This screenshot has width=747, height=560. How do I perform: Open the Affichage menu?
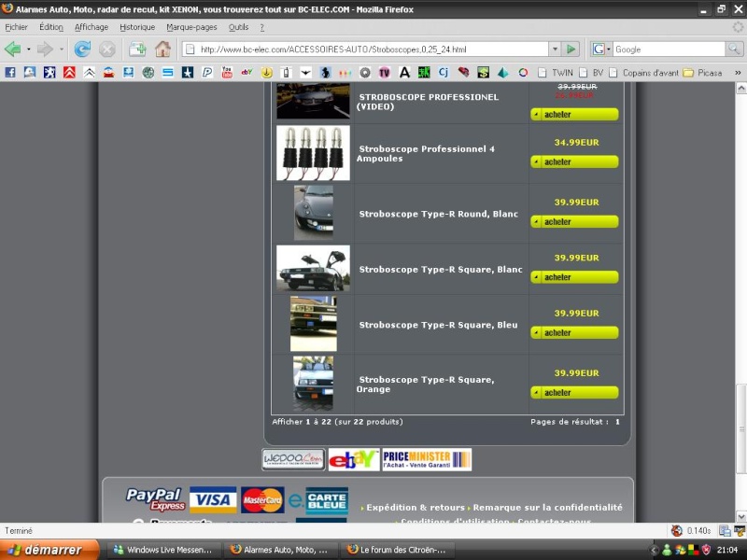tap(91, 27)
